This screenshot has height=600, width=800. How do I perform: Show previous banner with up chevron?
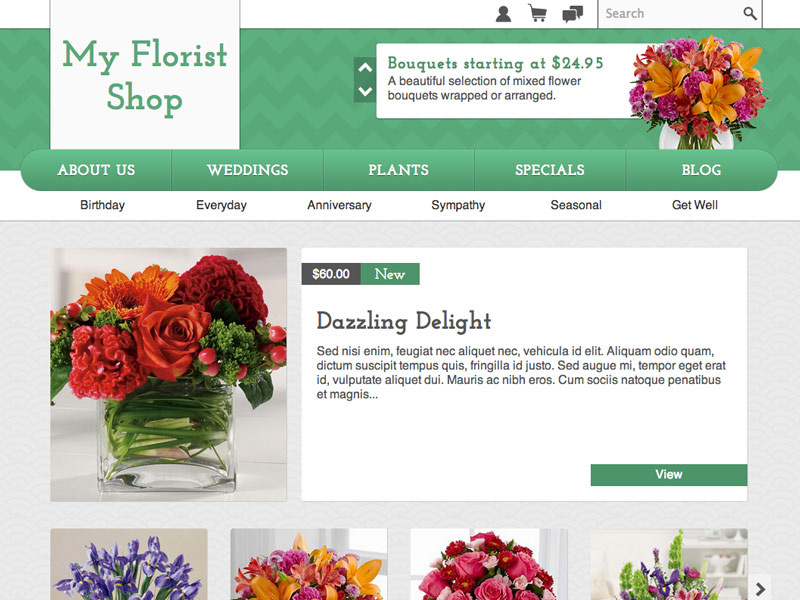click(365, 68)
